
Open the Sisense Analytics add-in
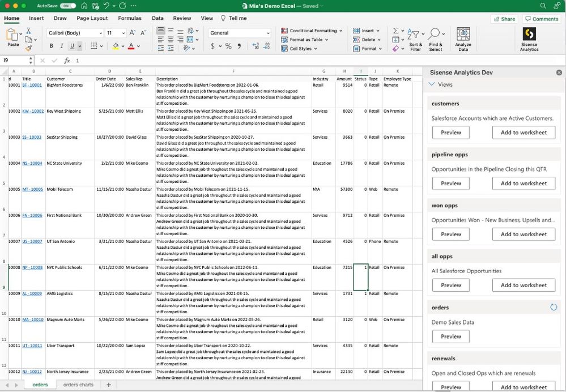pyautogui.click(x=529, y=39)
